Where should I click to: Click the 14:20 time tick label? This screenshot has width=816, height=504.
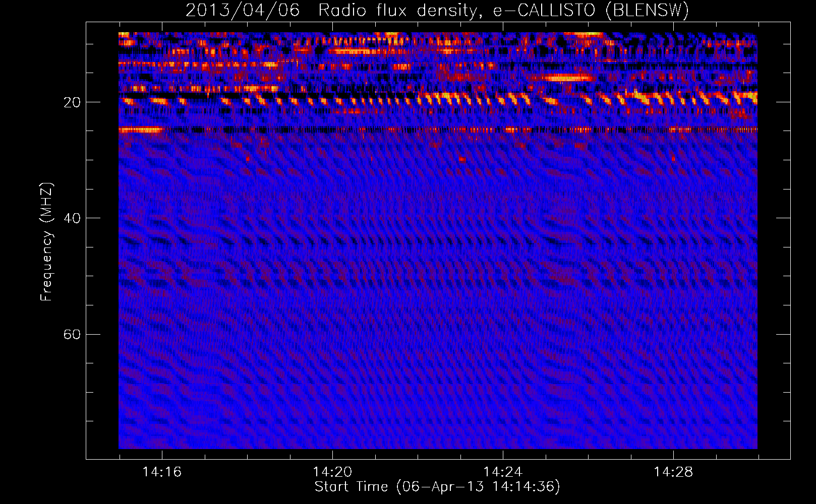click(x=332, y=472)
